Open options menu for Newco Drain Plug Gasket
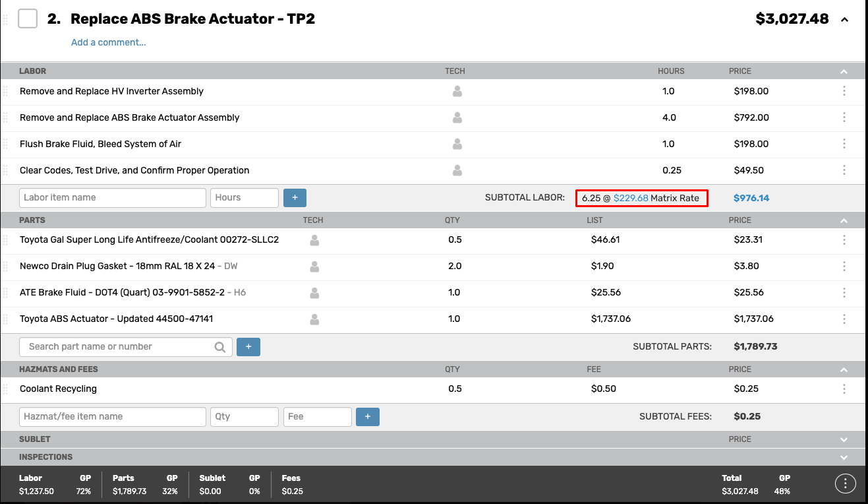 (x=844, y=266)
